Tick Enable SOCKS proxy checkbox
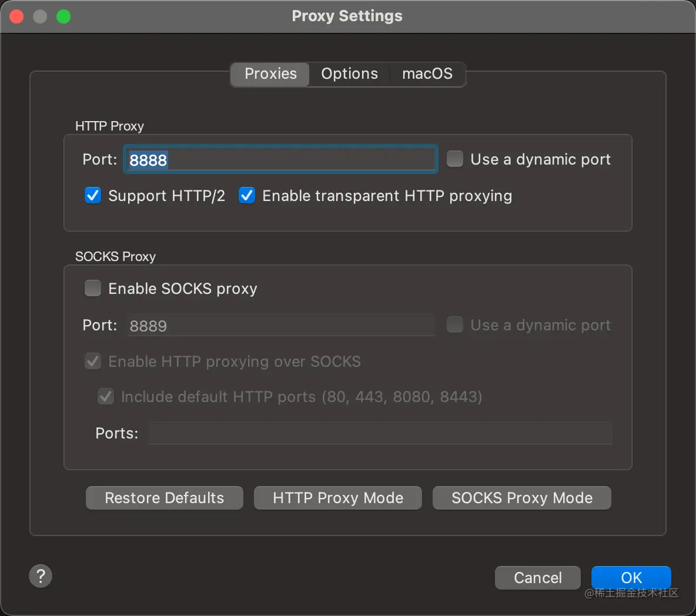This screenshot has width=696, height=616. click(93, 288)
